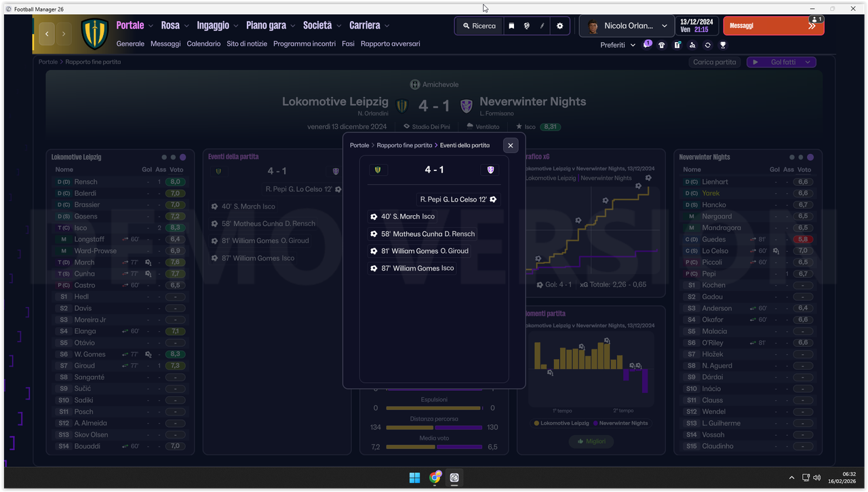This screenshot has height=492, width=868.
Task: Click the tactics board icon in the Preferiti bar
Action: (x=677, y=45)
